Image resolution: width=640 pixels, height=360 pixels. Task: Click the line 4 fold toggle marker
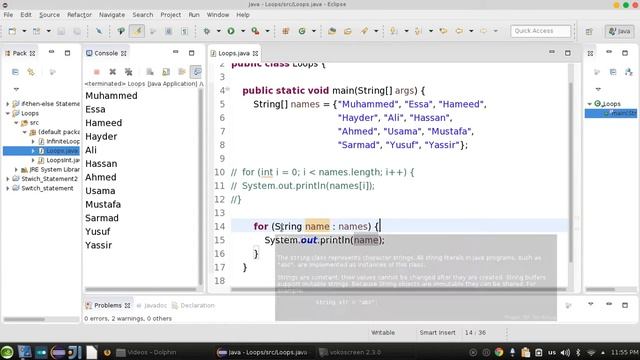(x=228, y=89)
